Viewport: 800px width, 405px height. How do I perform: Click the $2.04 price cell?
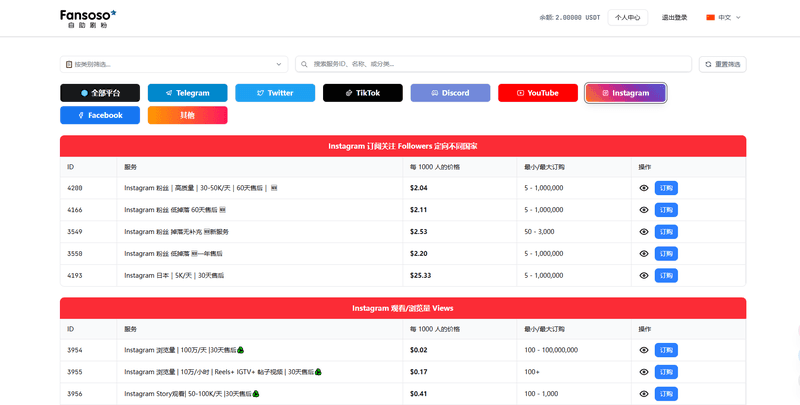click(x=419, y=188)
